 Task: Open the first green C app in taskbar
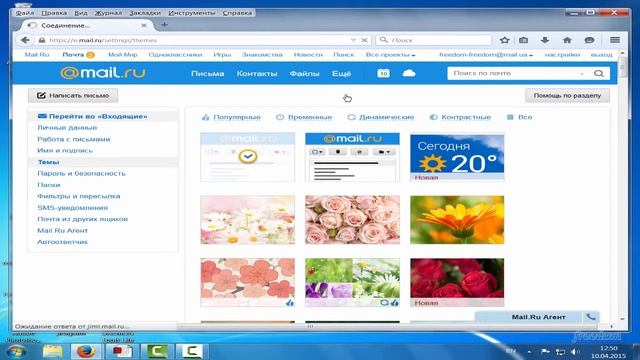click(x=157, y=351)
